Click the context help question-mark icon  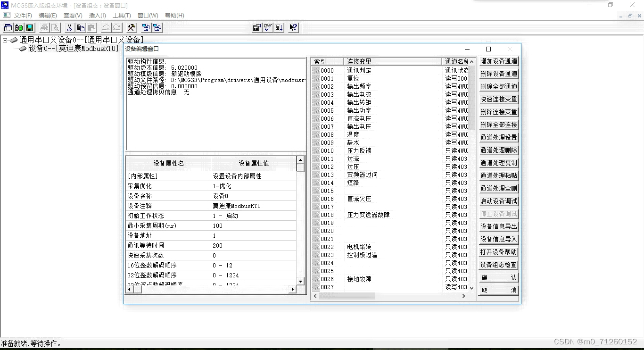pyautogui.click(x=293, y=28)
